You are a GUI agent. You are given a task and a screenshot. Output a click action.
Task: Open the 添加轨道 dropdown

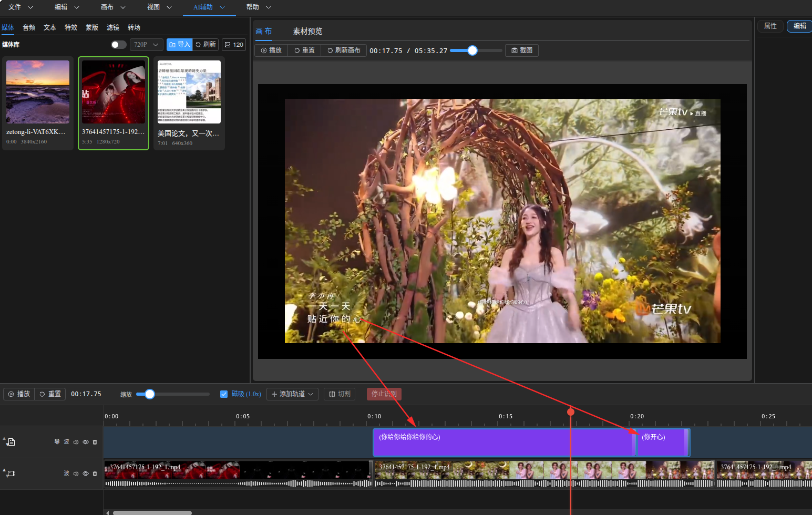pos(292,394)
